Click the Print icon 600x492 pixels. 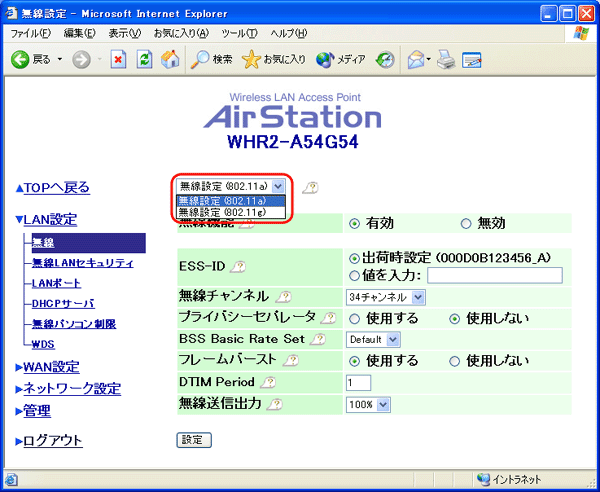point(446,60)
